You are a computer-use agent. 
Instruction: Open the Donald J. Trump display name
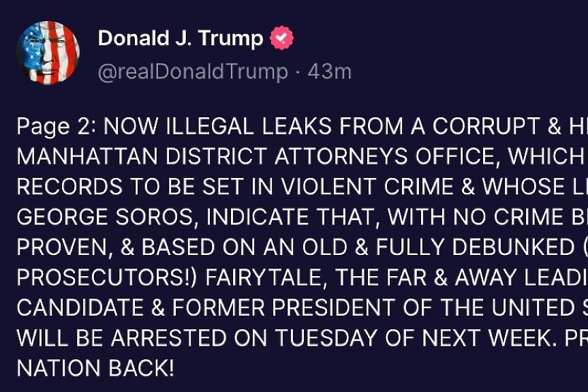click(181, 38)
